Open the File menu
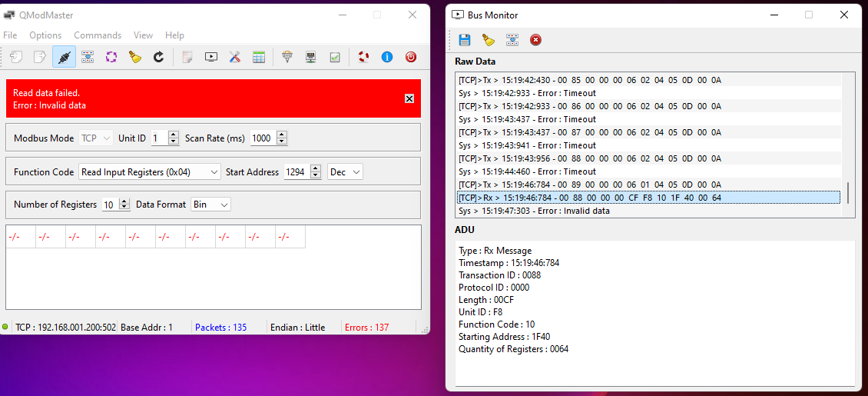This screenshot has height=396, width=868. 10,35
